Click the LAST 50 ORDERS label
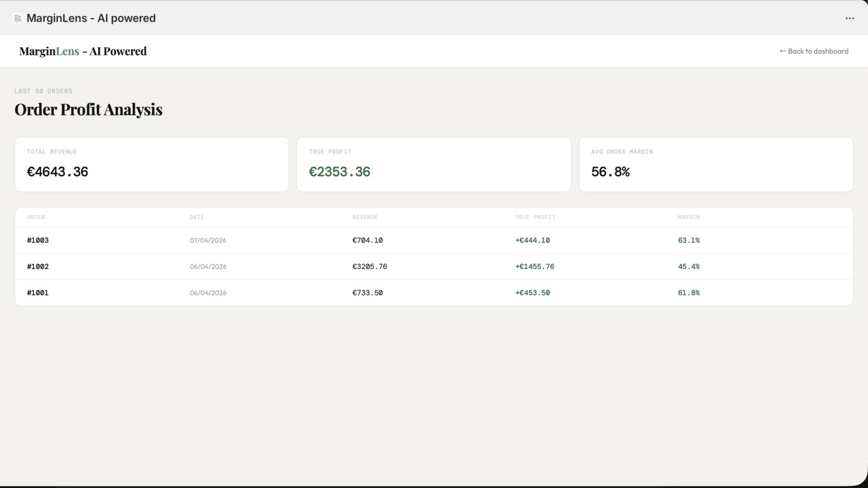The height and width of the screenshot is (488, 868). pos(43,91)
